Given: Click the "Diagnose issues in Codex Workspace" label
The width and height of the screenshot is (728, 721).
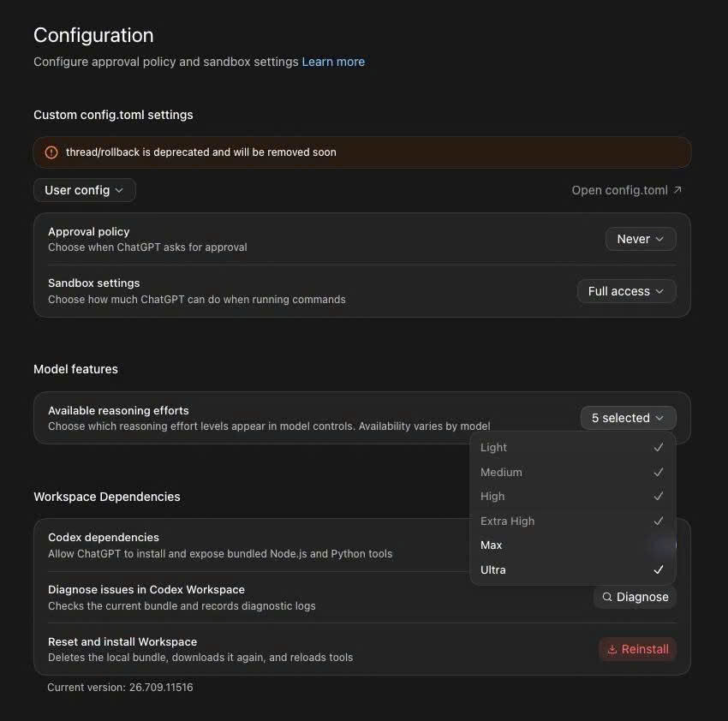Looking at the screenshot, I should pos(146,590).
